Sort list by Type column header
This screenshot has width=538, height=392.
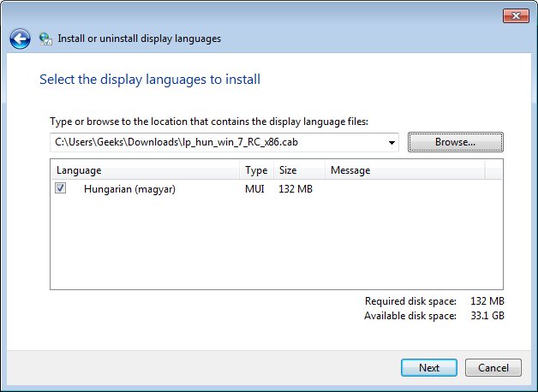pyautogui.click(x=256, y=170)
